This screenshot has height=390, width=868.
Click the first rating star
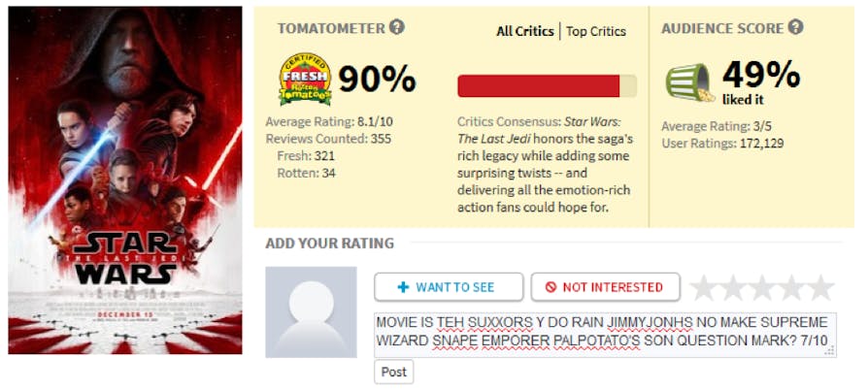point(704,287)
